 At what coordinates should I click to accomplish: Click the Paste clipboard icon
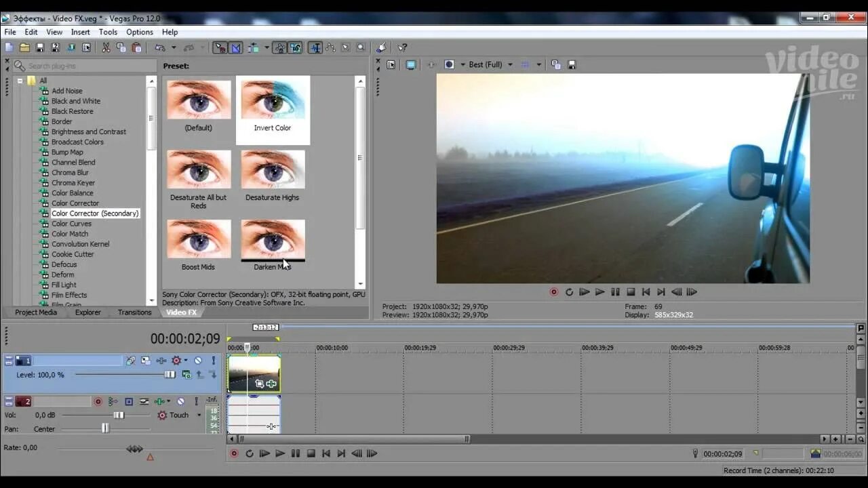coord(137,47)
